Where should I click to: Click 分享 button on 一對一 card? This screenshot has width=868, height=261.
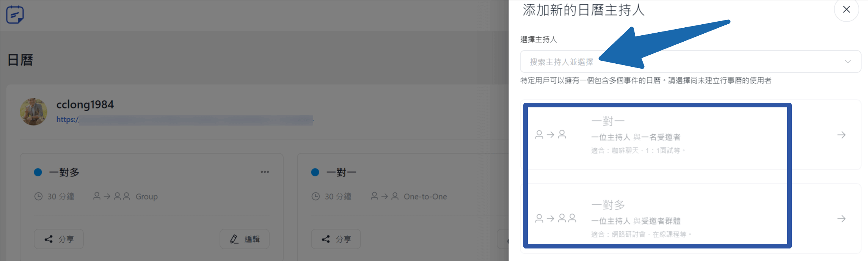(x=336, y=239)
